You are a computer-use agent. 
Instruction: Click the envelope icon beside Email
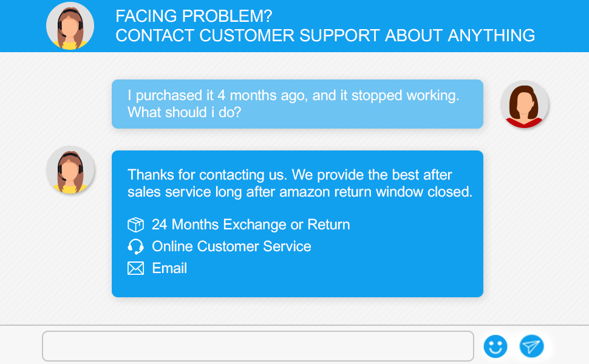coord(135,268)
